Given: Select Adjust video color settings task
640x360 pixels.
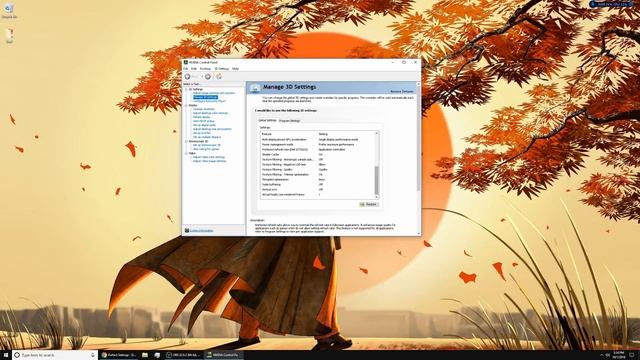Looking at the screenshot, I should 209,157.
